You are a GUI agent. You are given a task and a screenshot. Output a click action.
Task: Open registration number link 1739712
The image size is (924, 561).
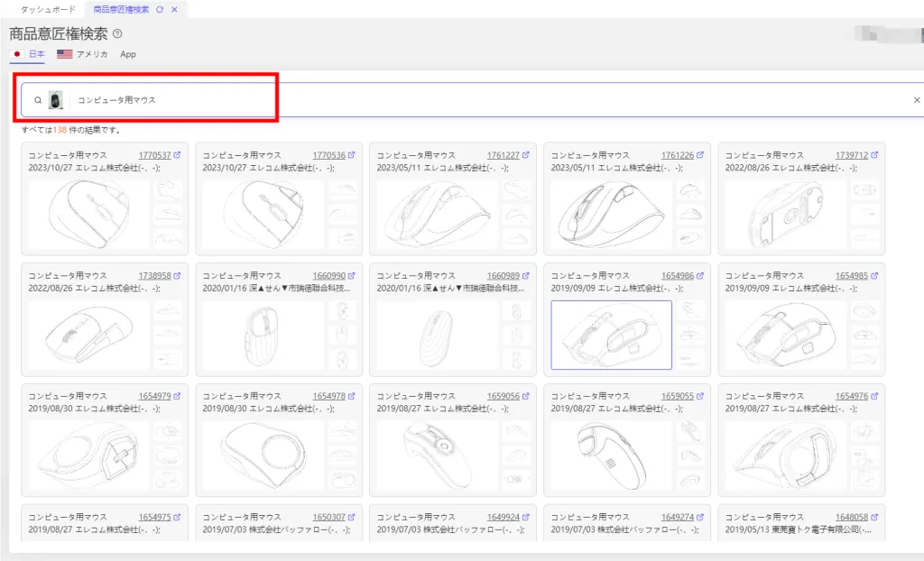[x=852, y=155]
